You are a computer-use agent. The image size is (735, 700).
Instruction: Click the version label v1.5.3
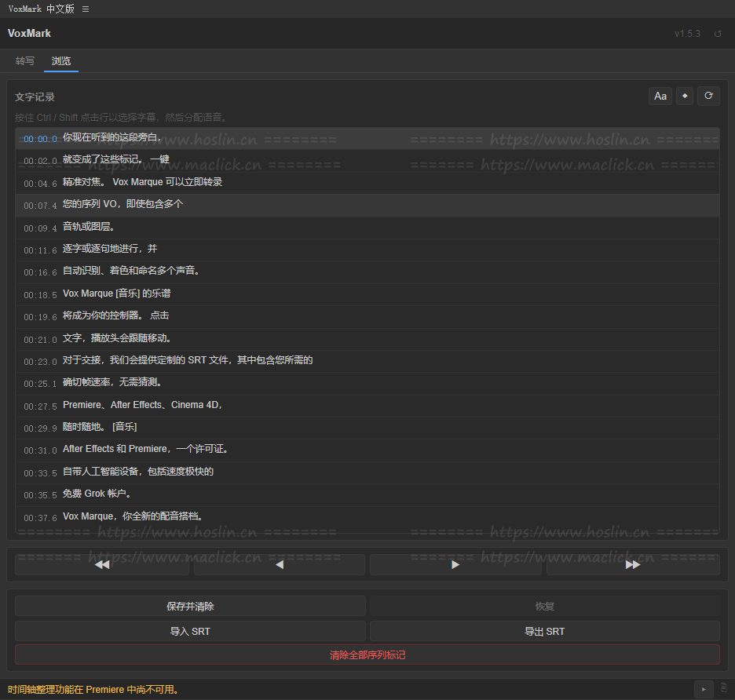tap(687, 34)
